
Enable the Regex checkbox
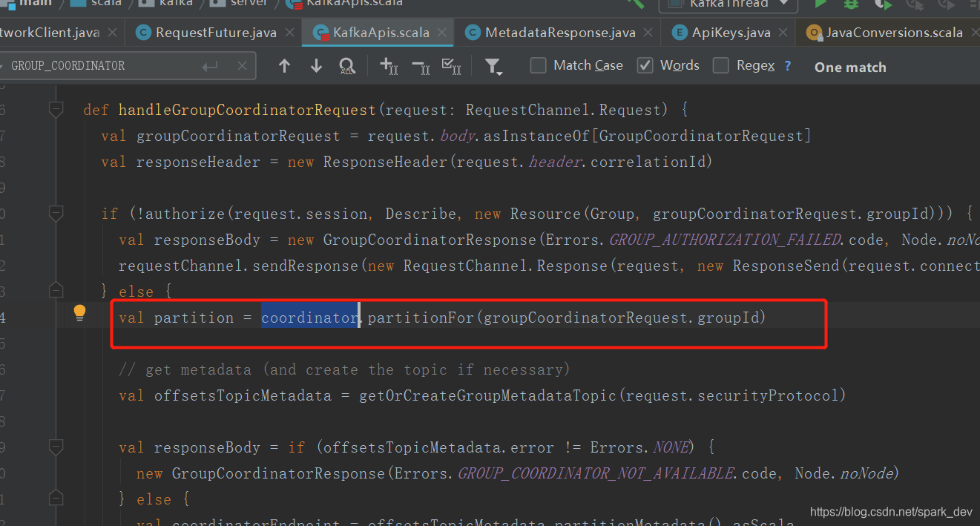tap(720, 65)
